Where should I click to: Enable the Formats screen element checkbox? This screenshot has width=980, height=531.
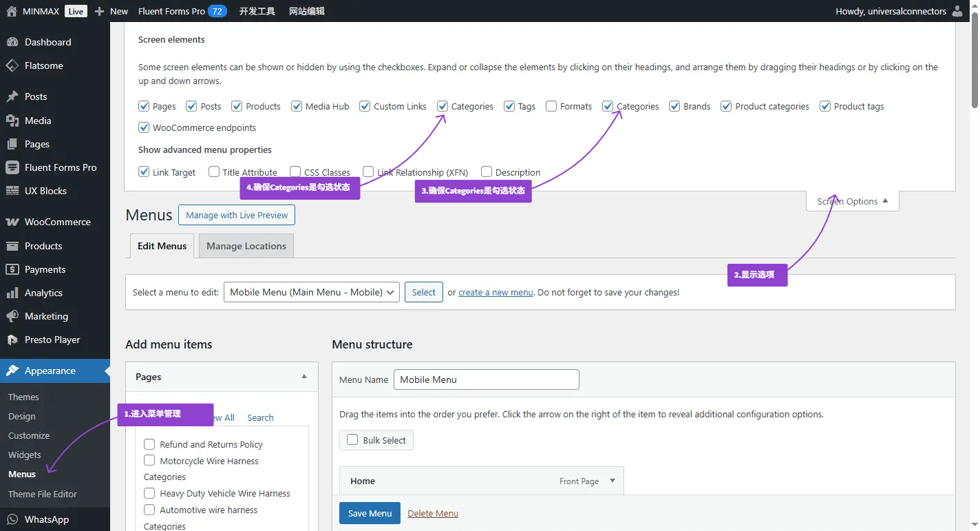click(551, 106)
